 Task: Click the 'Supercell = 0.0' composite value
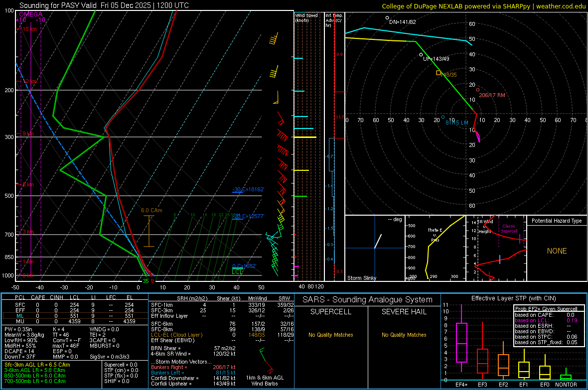pyautogui.click(x=121, y=365)
